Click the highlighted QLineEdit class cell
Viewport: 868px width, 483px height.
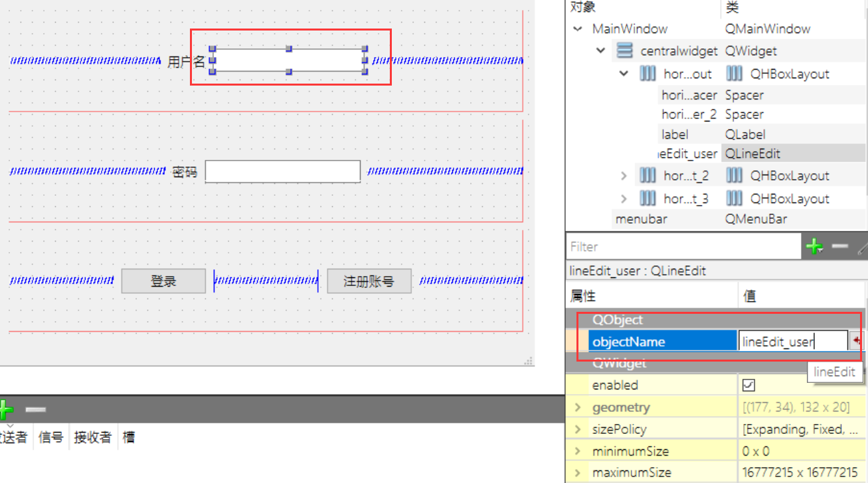pyautogui.click(x=794, y=153)
